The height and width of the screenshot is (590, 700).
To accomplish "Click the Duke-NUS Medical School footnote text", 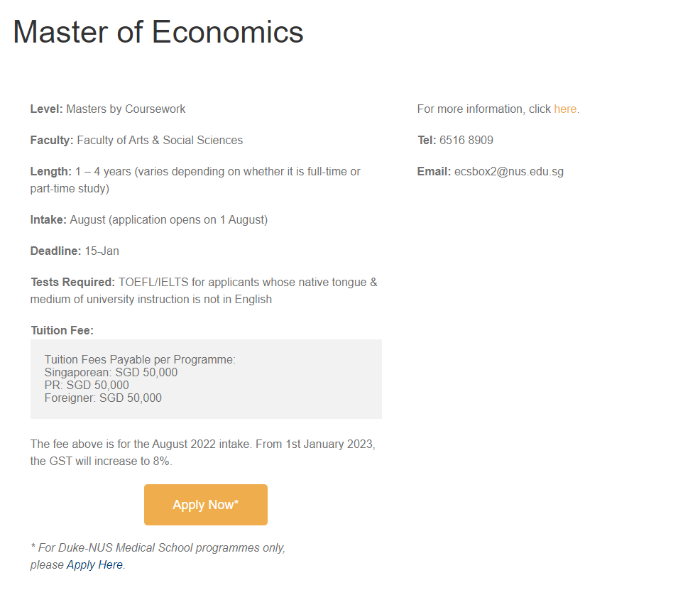I will [158, 548].
